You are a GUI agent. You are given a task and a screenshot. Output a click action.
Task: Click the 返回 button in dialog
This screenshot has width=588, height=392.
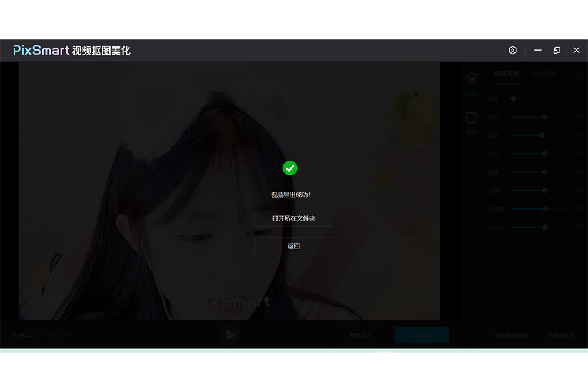[x=293, y=246]
